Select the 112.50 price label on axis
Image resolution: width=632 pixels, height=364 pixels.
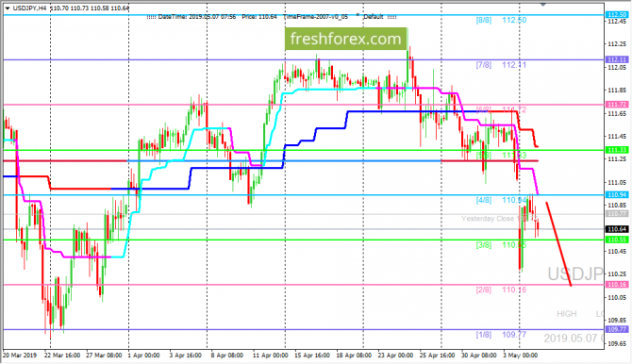tap(617, 15)
